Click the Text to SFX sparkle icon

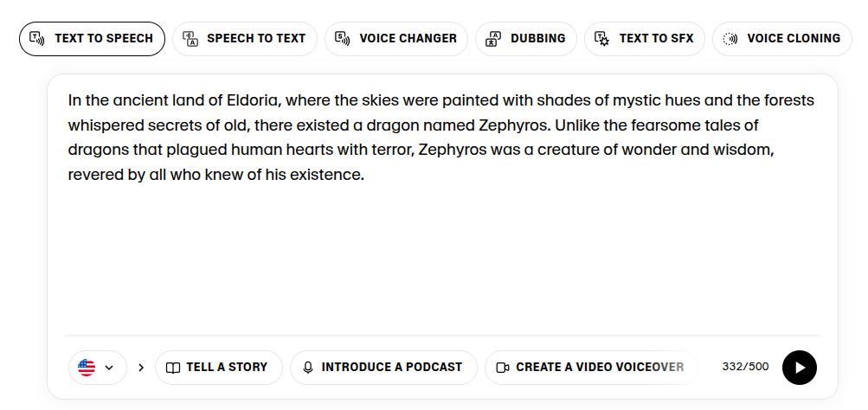coord(602,38)
